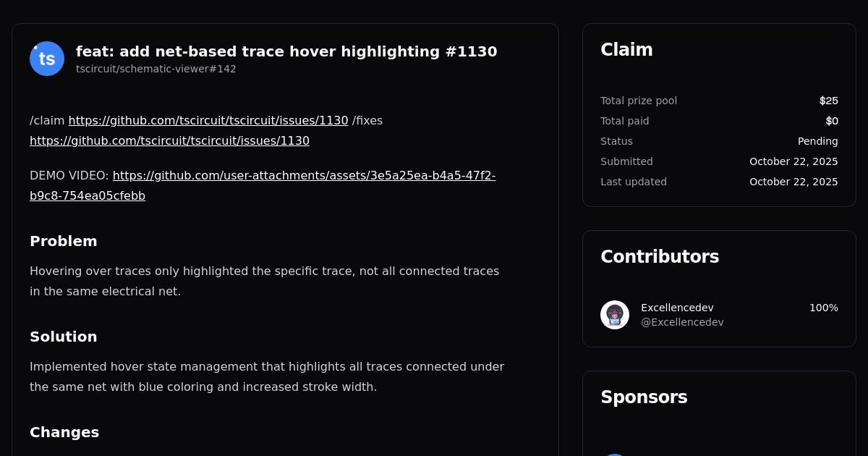The height and width of the screenshot is (456, 868).
Task: Click the @Excellencedev handle
Action: [682, 322]
